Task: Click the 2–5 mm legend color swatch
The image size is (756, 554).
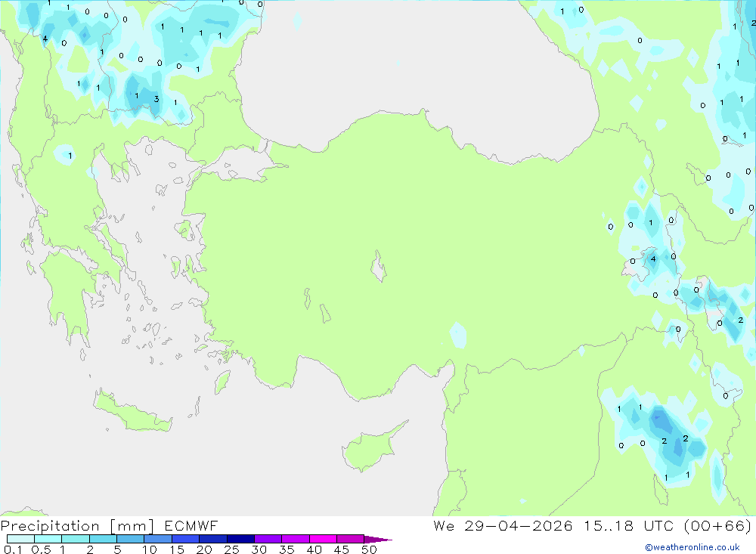Action: (103, 539)
